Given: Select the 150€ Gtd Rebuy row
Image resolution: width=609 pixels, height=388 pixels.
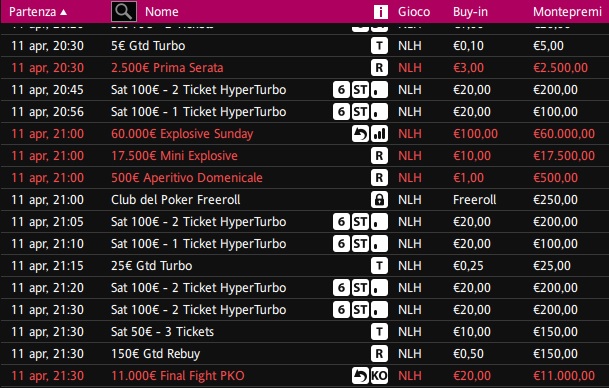Looking at the screenshot, I should [x=304, y=354].
